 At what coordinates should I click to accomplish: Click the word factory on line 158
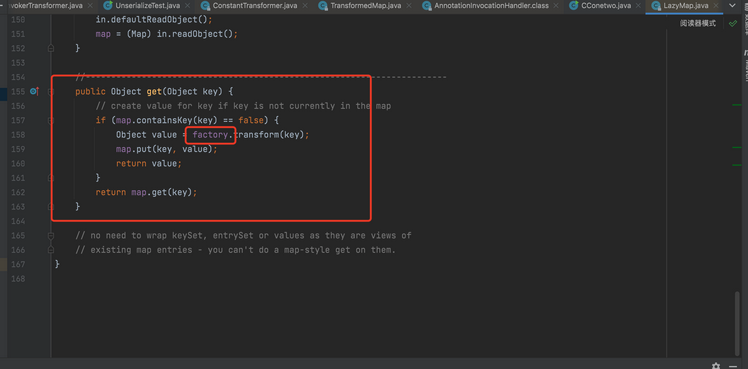210,134
